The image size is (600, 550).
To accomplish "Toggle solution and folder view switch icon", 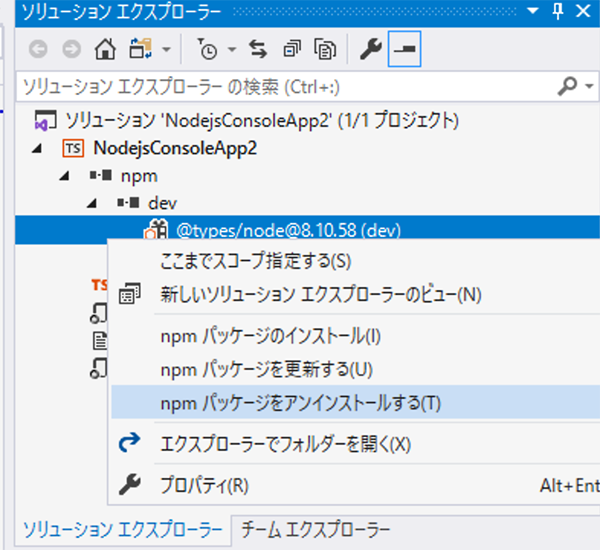I will [x=140, y=49].
